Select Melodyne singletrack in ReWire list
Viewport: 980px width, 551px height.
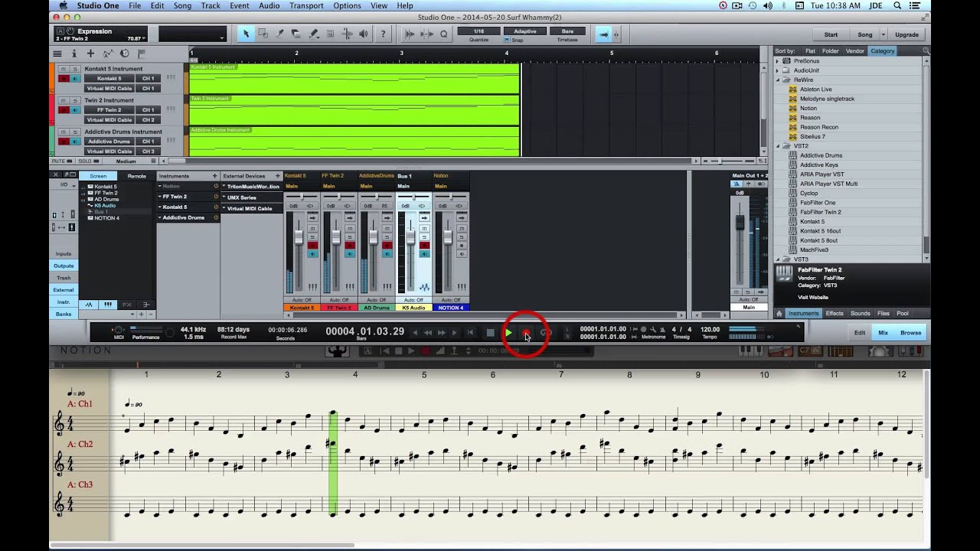(x=827, y=99)
